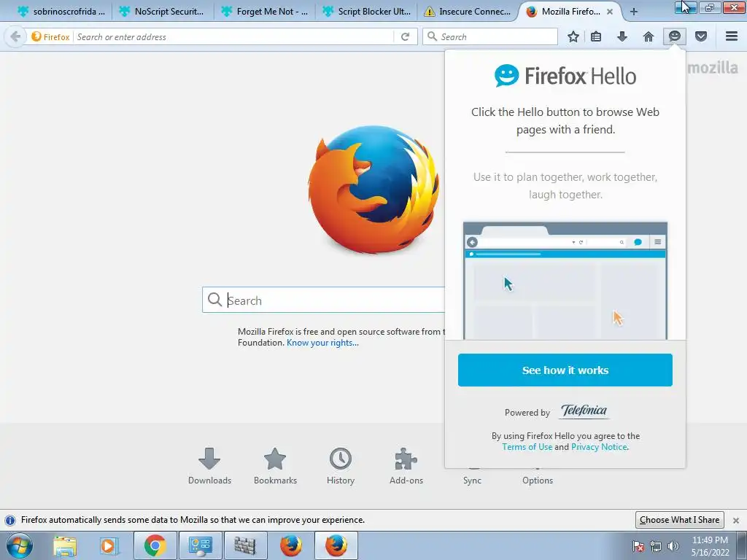The image size is (747, 560).
Task: Open the Bookmarks star shortcut
Action: tap(275, 466)
